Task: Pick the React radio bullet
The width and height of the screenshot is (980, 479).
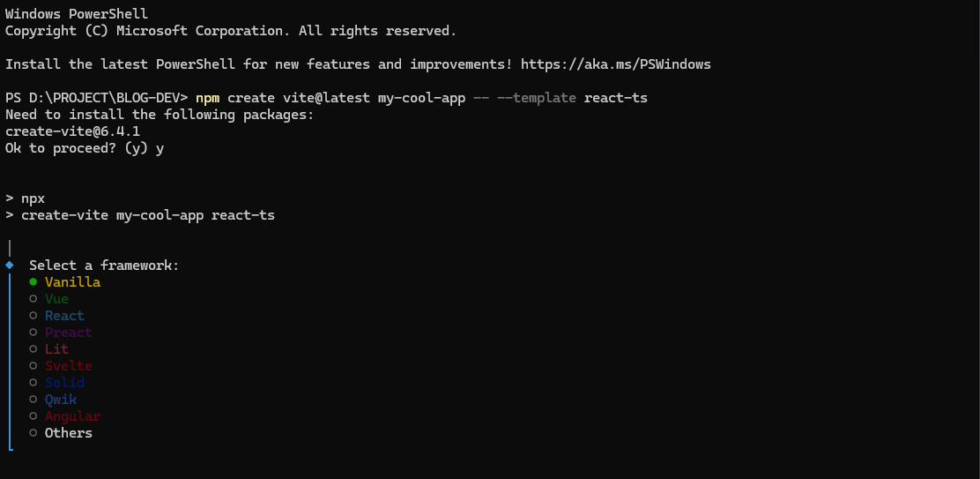Action: (x=33, y=316)
